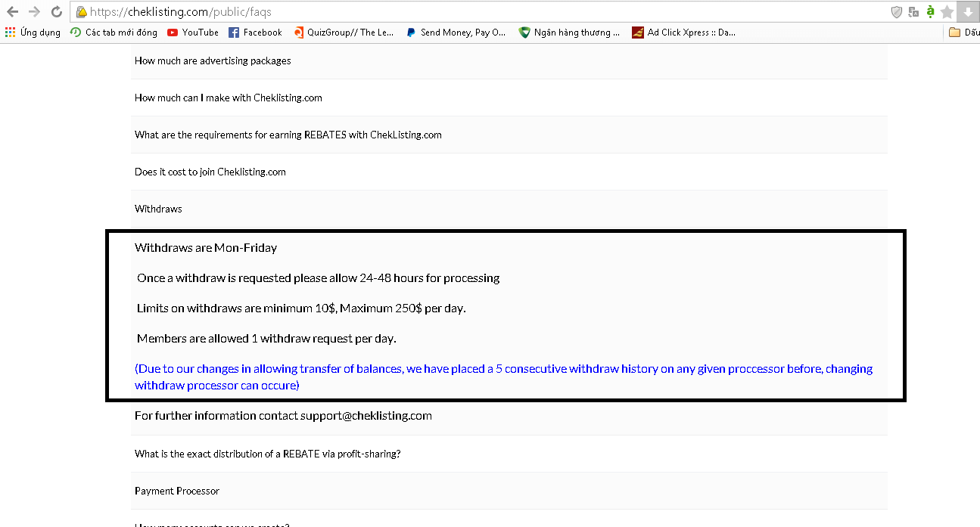The width and height of the screenshot is (980, 527).
Task: Expand 'How much are advertising packages' question
Action: tap(509, 60)
